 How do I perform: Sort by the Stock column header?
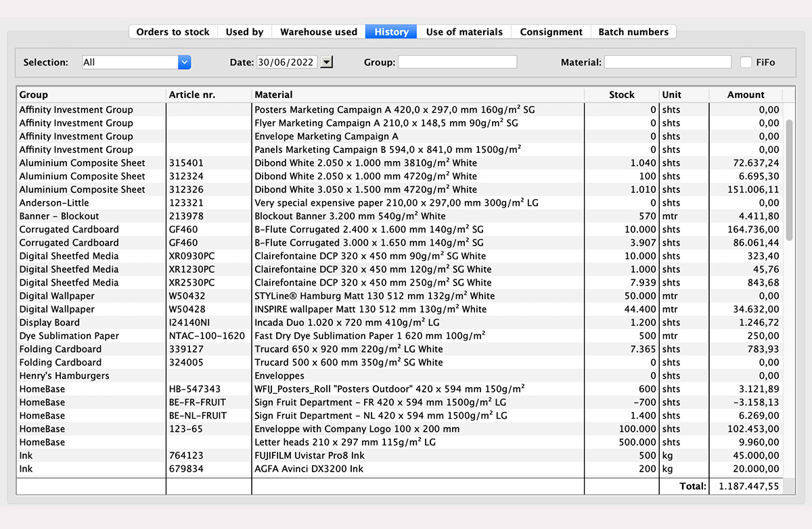[621, 95]
